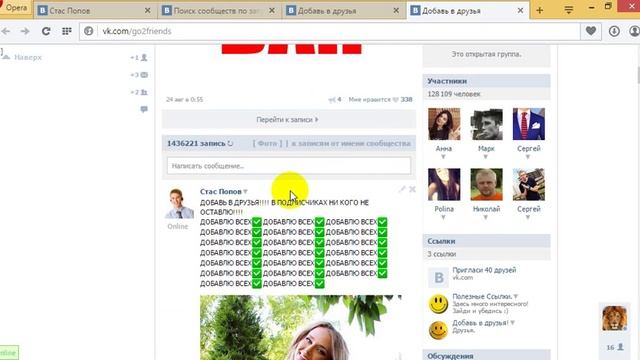The image size is (640, 360).
Task: Click the Написать сообщение input field
Action: click(x=289, y=166)
